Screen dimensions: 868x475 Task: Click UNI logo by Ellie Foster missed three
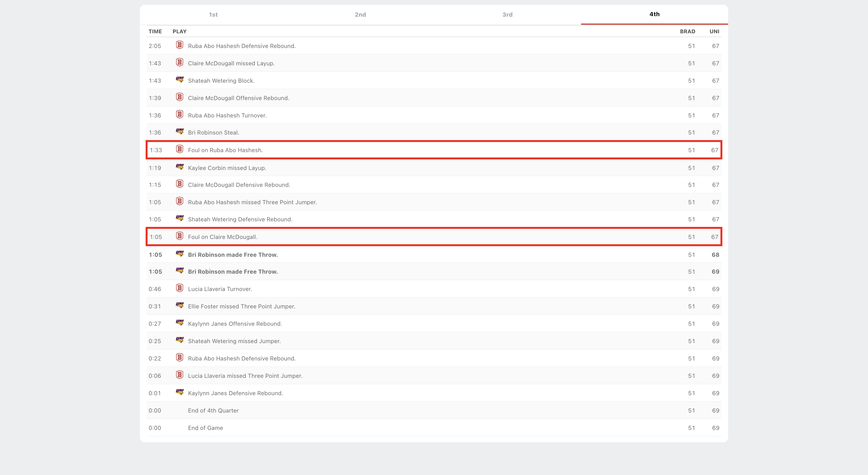pyautogui.click(x=180, y=305)
